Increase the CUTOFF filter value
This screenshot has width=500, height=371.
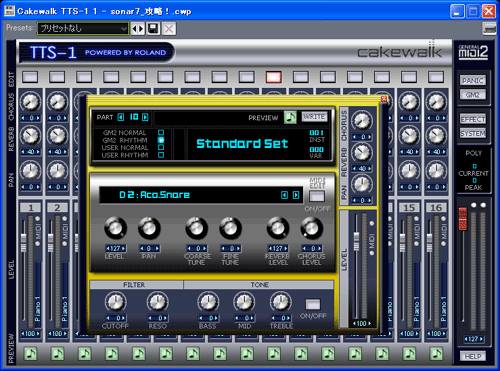(124, 318)
